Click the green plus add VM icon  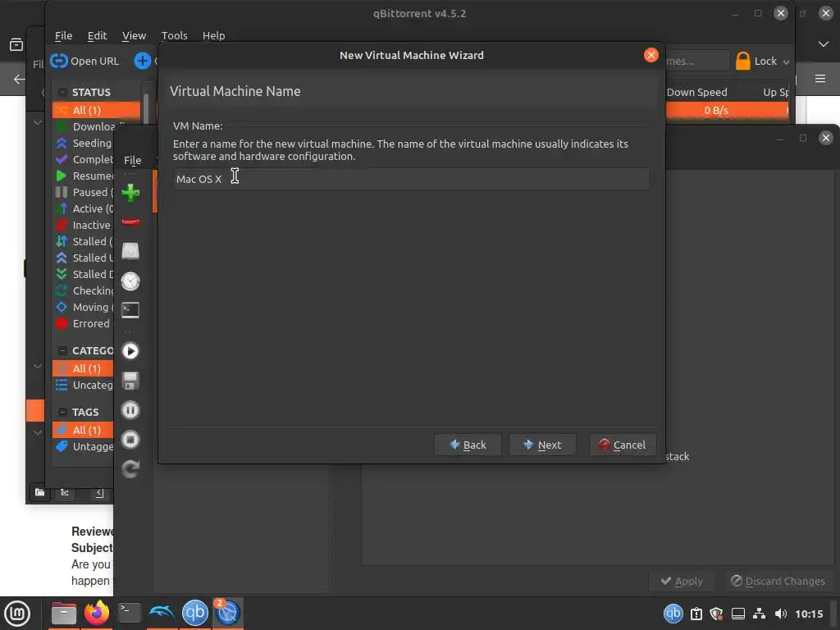[130, 193]
